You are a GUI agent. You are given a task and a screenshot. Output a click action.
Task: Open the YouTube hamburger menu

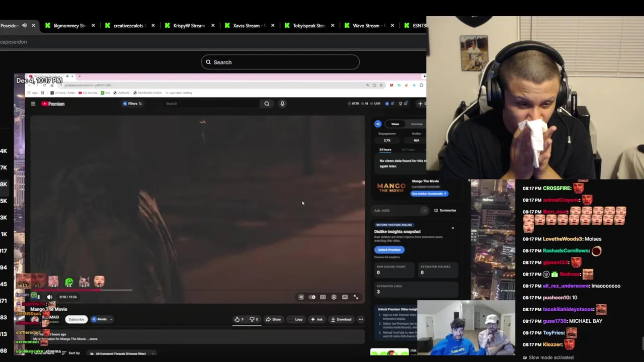[x=33, y=104]
